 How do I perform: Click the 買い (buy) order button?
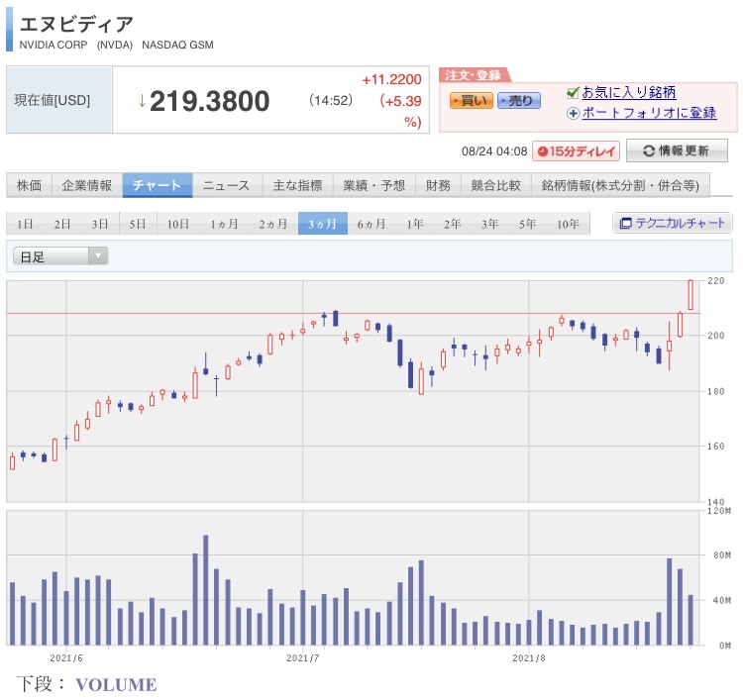coord(471,100)
